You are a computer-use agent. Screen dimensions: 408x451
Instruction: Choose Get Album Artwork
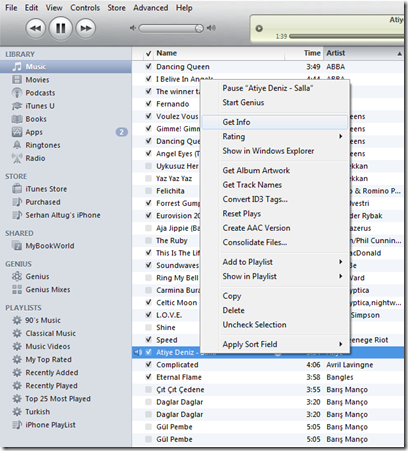pos(275,170)
